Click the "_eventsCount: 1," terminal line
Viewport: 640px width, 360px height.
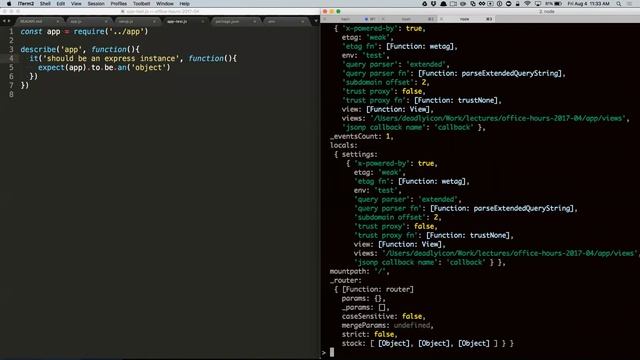pyautogui.click(x=362, y=136)
